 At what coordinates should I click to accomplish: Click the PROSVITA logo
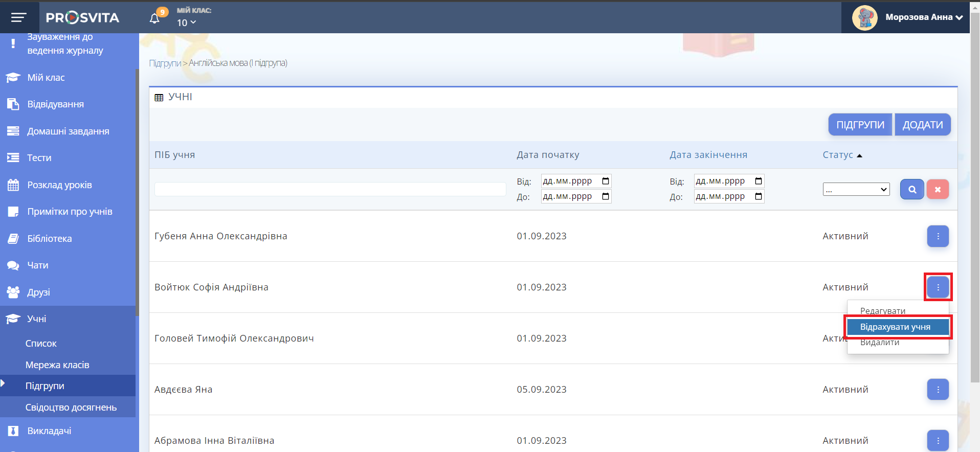point(82,18)
